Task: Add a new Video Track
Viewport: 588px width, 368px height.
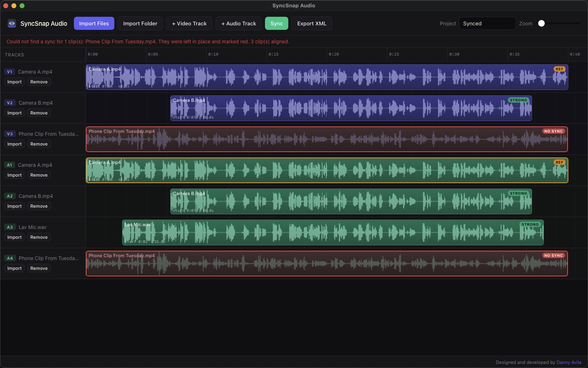Action: [189, 24]
